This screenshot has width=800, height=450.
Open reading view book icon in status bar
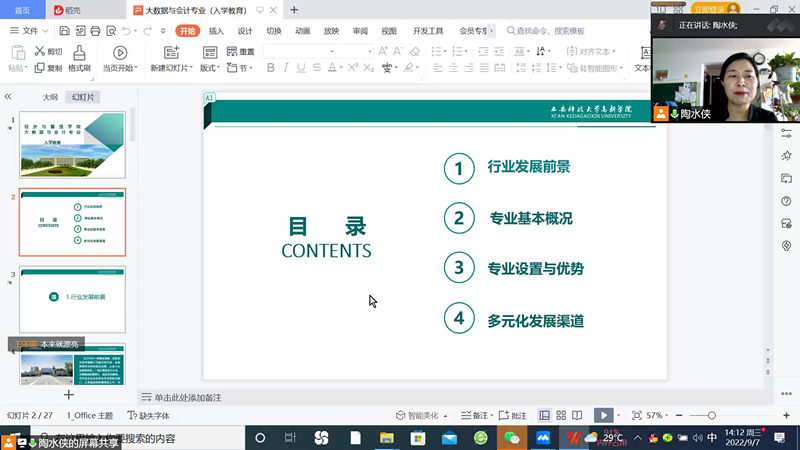(578, 415)
